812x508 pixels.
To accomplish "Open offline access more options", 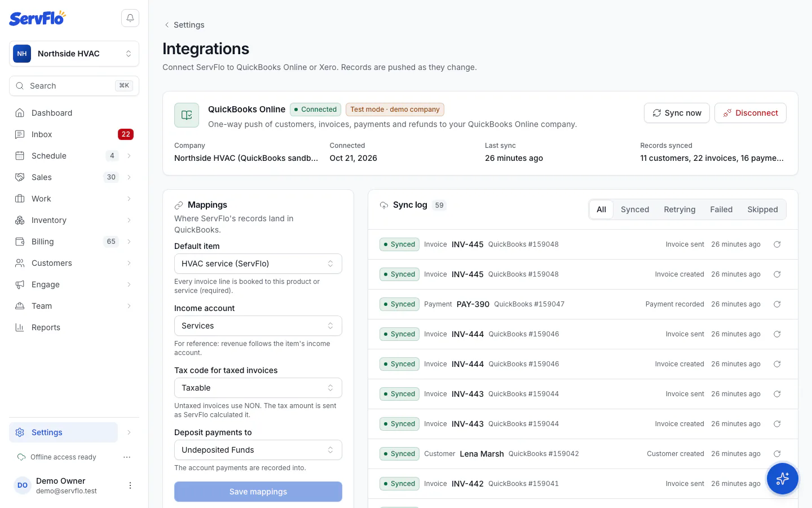I will [127, 457].
